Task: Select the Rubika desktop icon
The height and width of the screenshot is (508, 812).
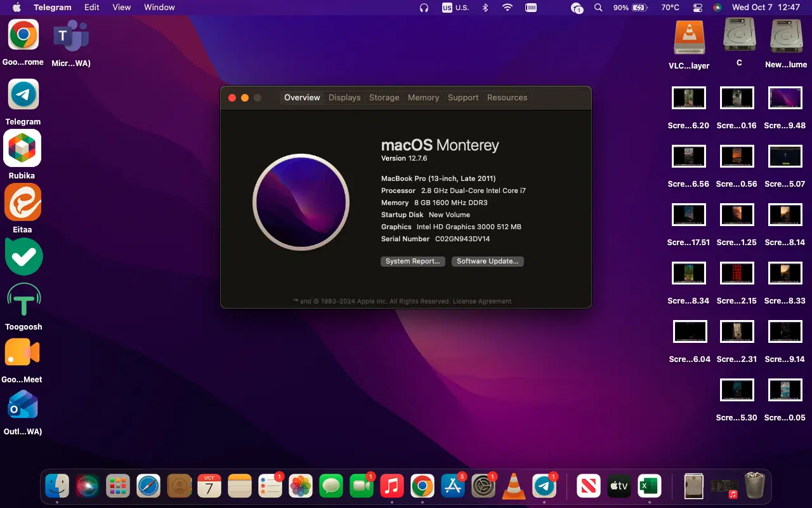Action: 23,148
